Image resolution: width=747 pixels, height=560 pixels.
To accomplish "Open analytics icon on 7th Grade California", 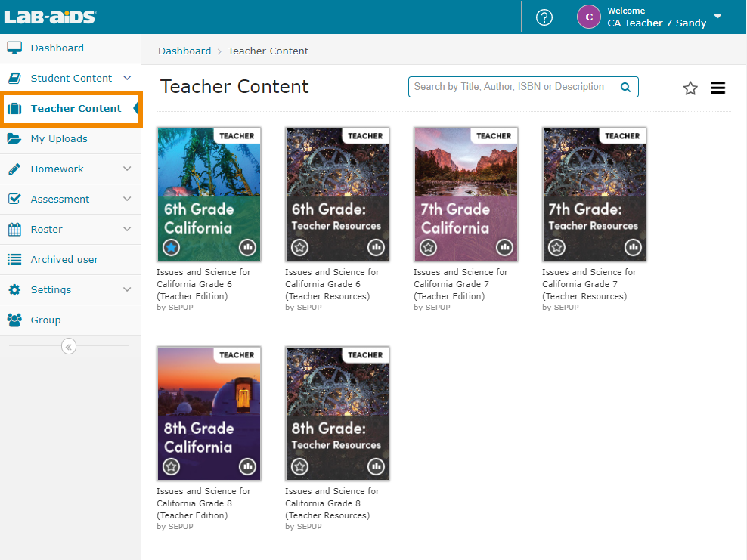I will pos(504,247).
